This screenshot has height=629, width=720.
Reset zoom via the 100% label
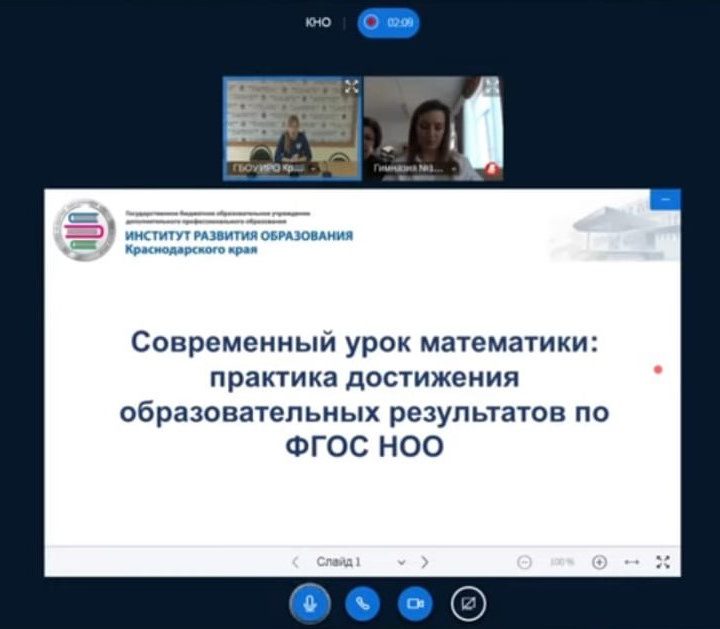click(561, 562)
